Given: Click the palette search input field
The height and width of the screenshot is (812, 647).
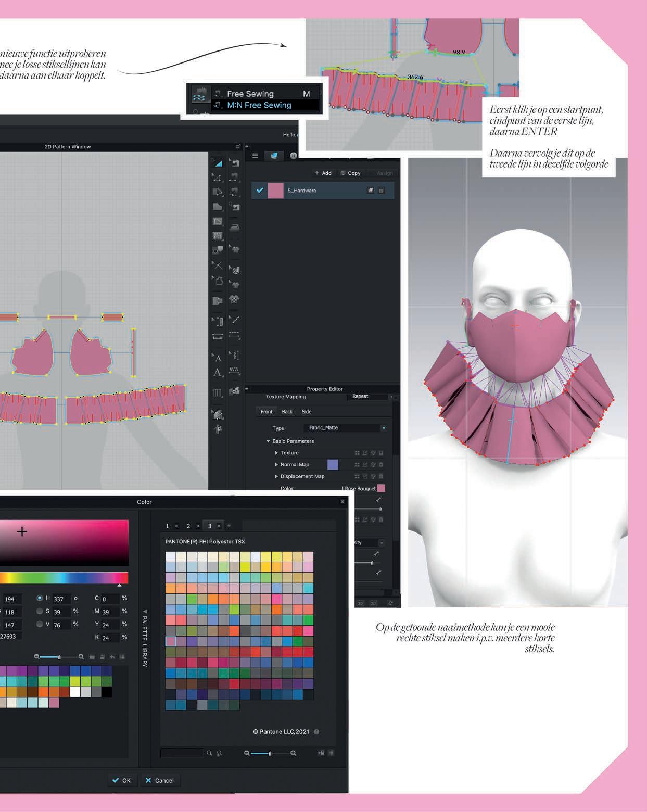Looking at the screenshot, I should (182, 753).
